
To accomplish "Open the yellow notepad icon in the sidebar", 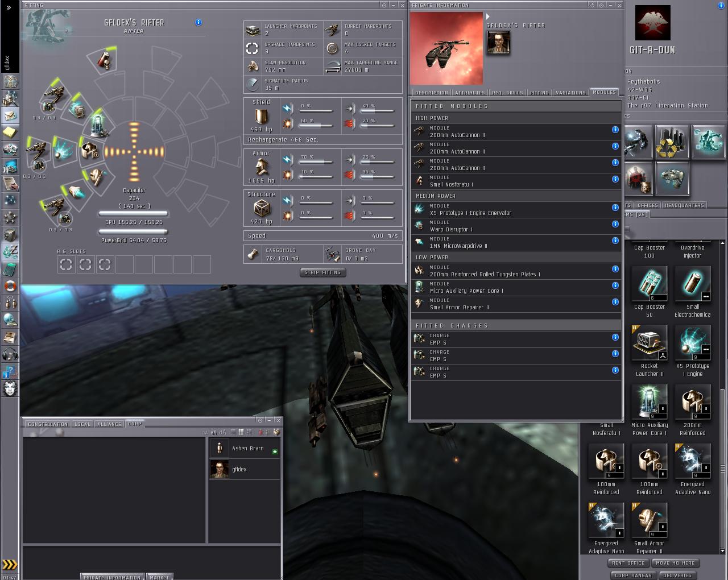I will [10, 132].
